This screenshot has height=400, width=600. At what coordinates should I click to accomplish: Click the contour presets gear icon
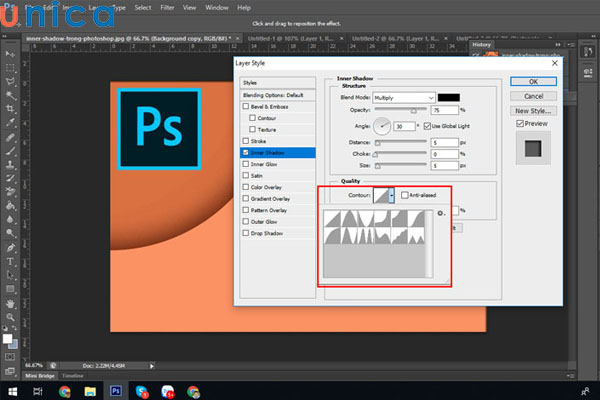point(440,213)
